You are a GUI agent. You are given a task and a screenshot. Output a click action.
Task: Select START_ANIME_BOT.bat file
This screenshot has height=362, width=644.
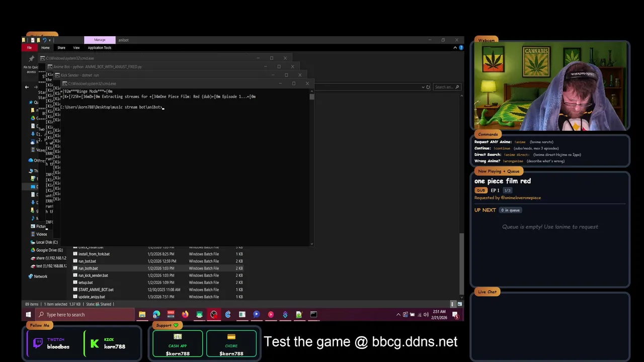[x=96, y=290]
